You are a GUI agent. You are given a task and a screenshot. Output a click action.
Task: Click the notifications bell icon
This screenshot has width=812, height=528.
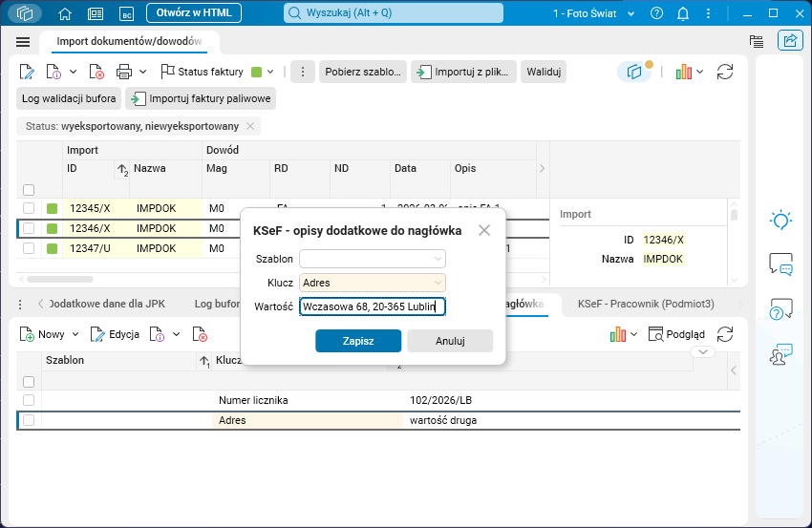[x=683, y=13]
